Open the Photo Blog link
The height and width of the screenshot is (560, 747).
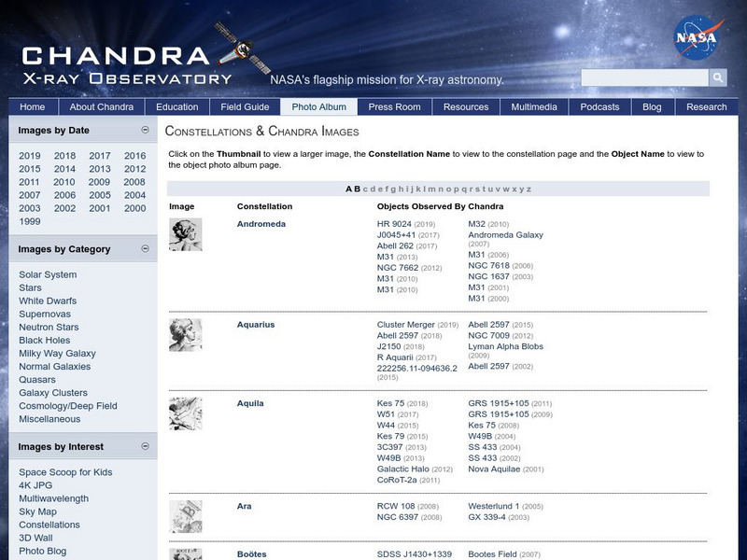pos(43,551)
